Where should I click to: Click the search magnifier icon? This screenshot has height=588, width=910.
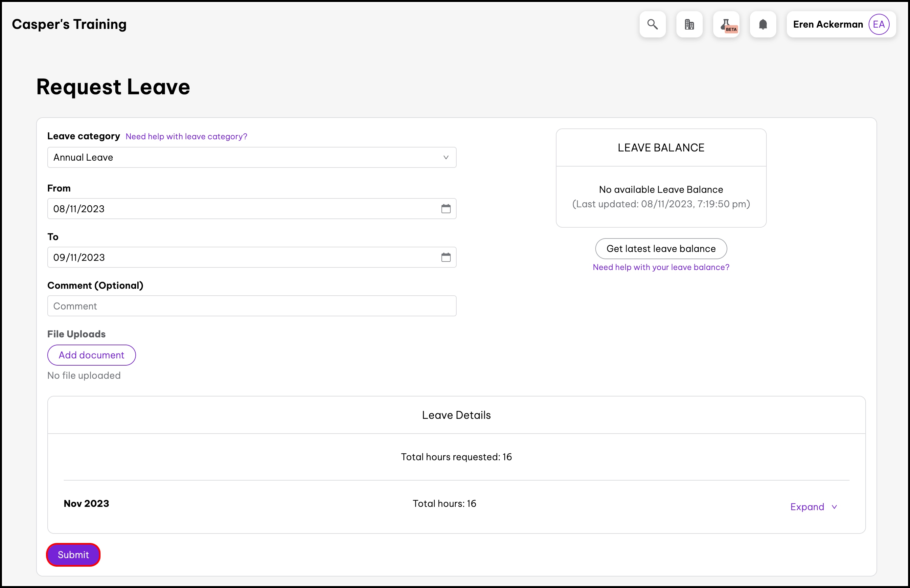pos(652,24)
